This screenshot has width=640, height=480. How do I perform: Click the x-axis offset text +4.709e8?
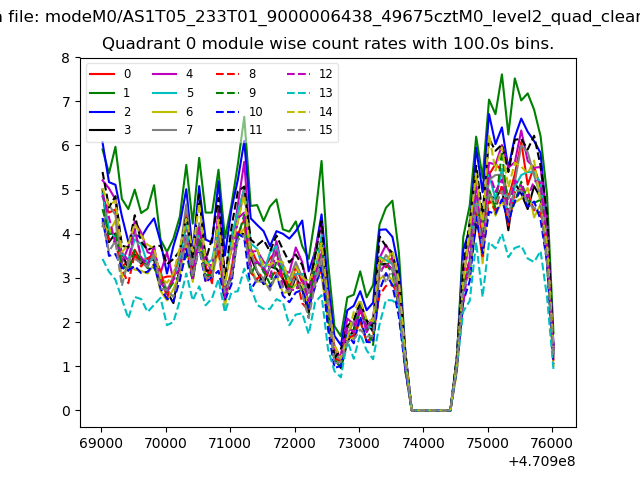[543, 461]
